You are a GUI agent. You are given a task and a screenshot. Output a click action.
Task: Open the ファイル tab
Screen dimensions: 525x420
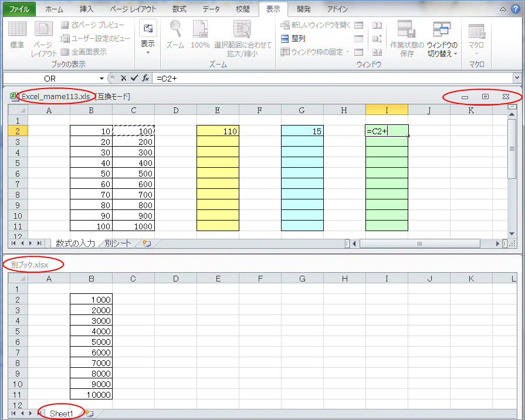[18, 9]
